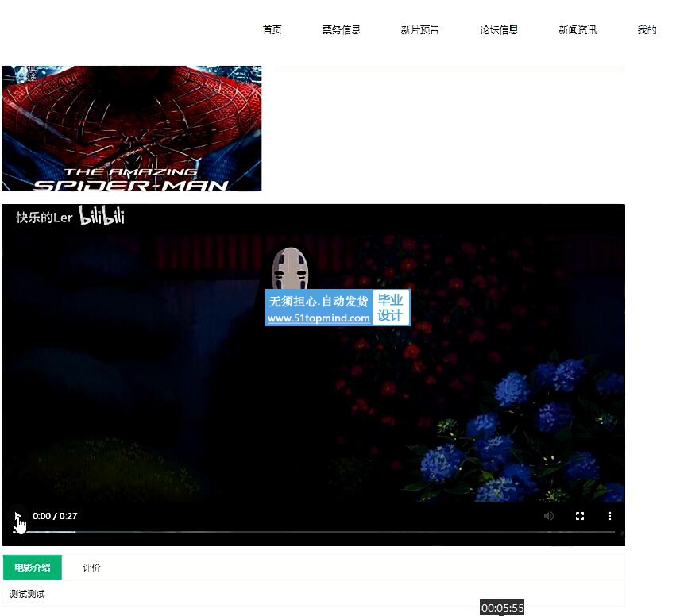Open the 首页 navigation item

[x=272, y=29]
